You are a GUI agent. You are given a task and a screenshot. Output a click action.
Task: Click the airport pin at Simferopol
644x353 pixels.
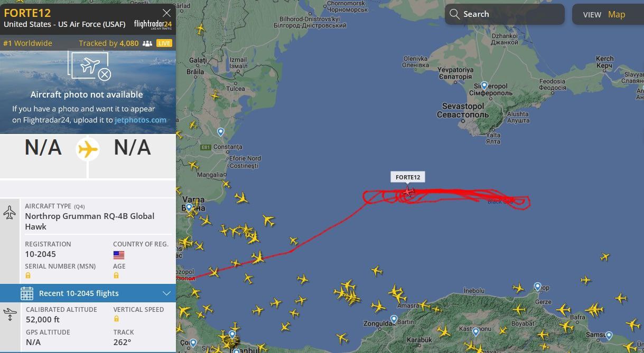point(484,85)
